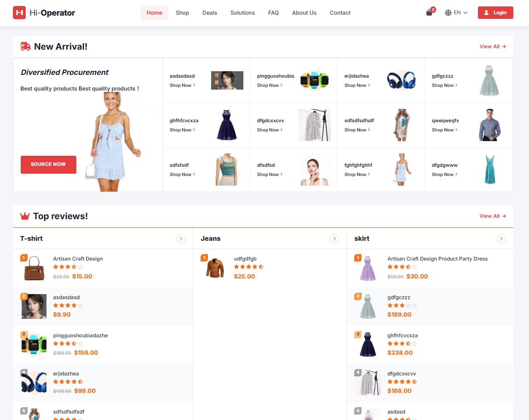
Task: Click Shop Now under erjidazhea
Action: tap(357, 85)
